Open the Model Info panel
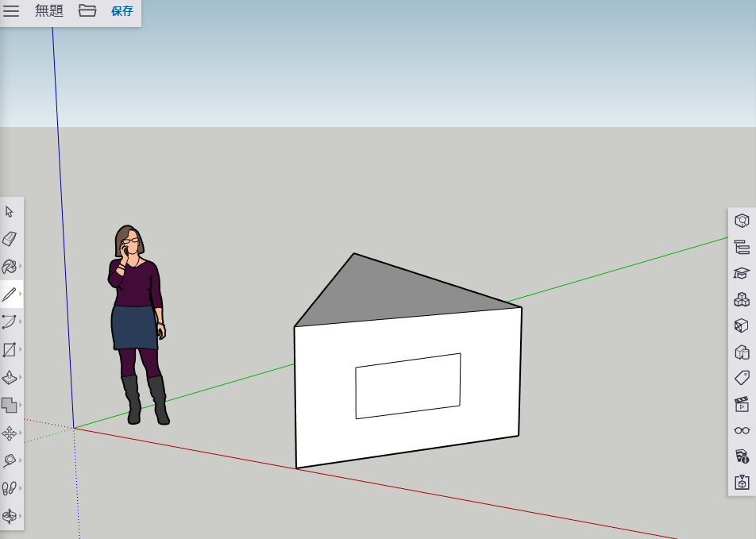The image size is (756, 539). click(x=742, y=456)
